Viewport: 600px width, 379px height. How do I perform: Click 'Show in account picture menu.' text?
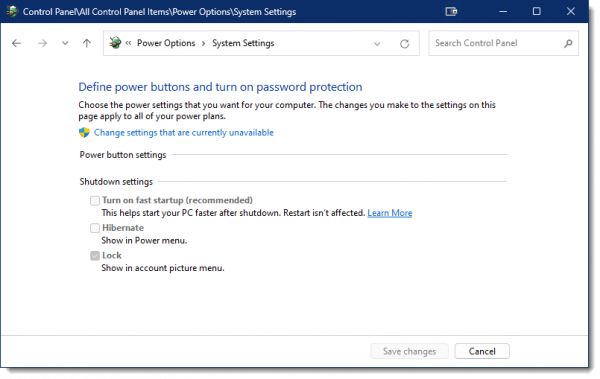(163, 268)
